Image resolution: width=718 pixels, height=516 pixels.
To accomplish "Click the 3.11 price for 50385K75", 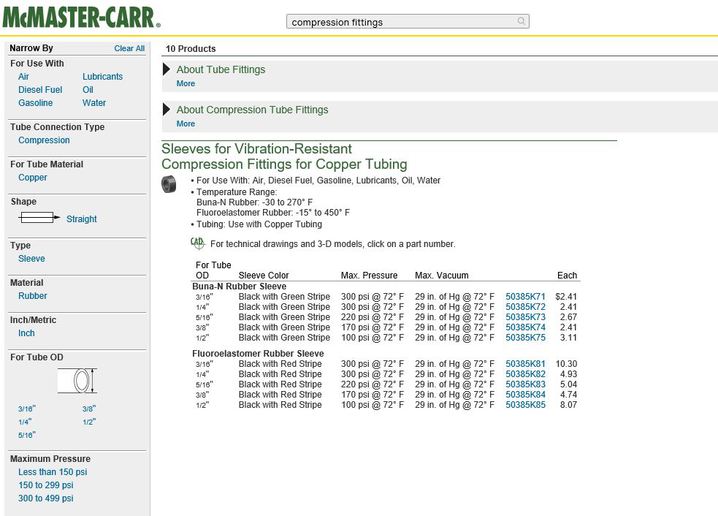I will click(x=568, y=337).
